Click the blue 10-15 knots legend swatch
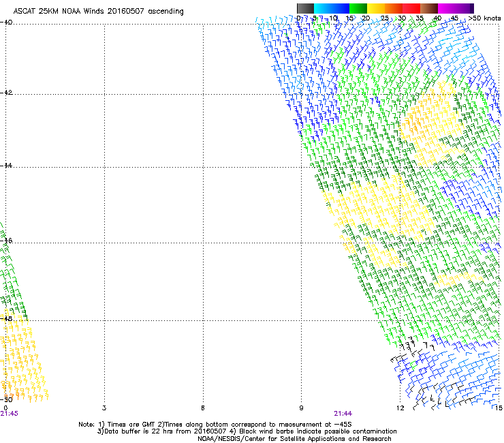This screenshot has height=443, width=504. 340,8
